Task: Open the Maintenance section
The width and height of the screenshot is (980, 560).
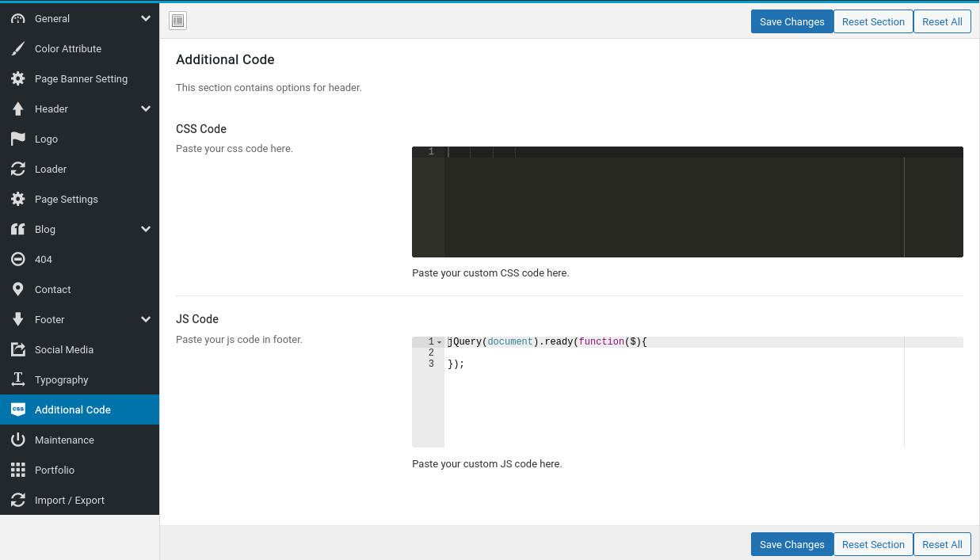Action: (x=79, y=440)
